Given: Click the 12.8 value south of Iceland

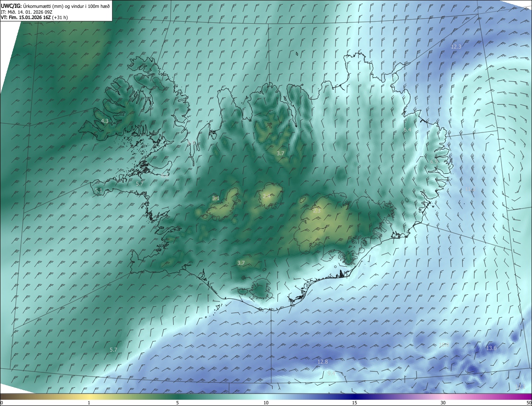Looking at the screenshot, I should click(x=323, y=362).
